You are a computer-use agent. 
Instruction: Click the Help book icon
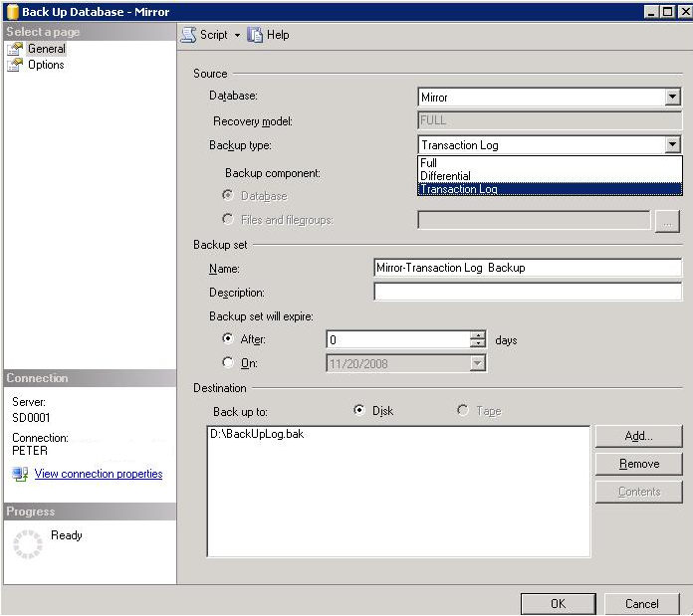(x=255, y=35)
